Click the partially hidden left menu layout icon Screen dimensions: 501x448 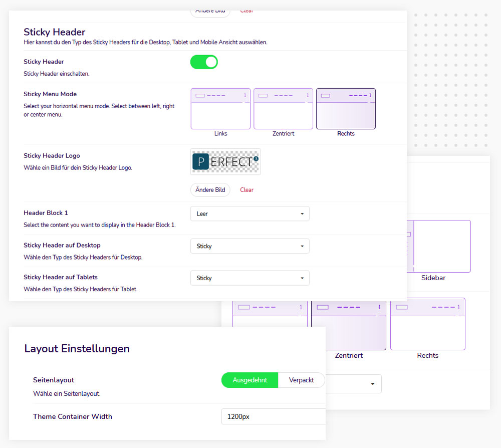tap(270, 311)
